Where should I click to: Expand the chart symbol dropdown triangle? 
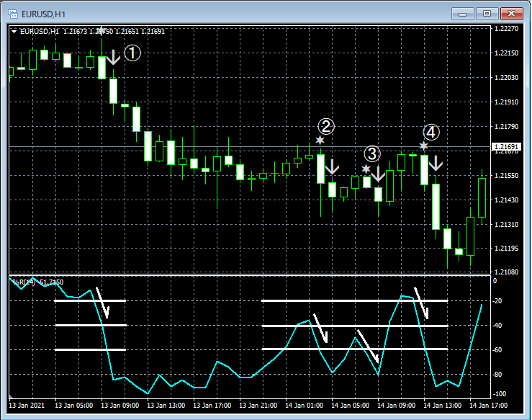(x=14, y=32)
